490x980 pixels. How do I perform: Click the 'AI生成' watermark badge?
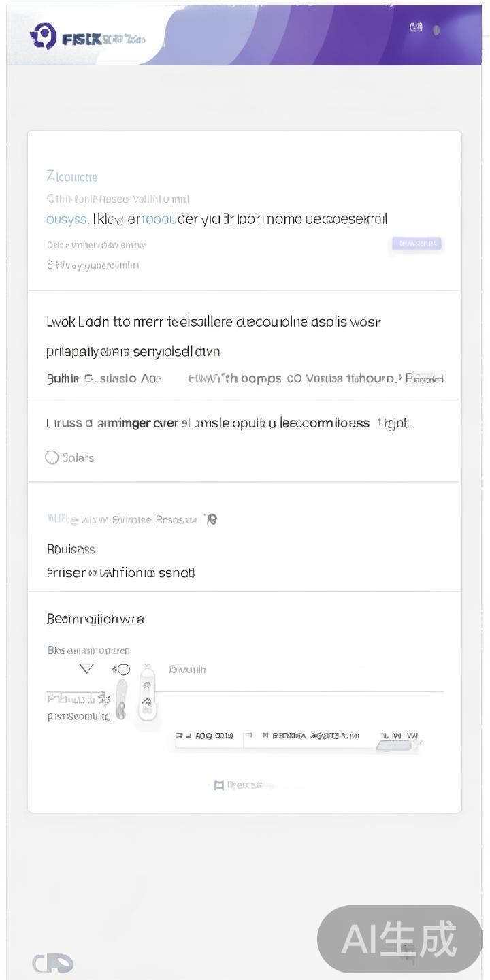(399, 939)
